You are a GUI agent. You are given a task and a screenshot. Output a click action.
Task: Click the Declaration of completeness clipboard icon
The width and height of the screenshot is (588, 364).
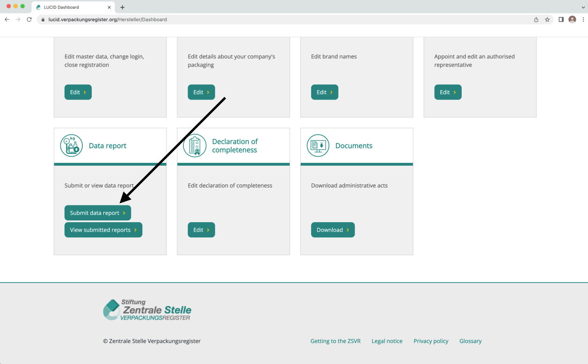pos(195,146)
